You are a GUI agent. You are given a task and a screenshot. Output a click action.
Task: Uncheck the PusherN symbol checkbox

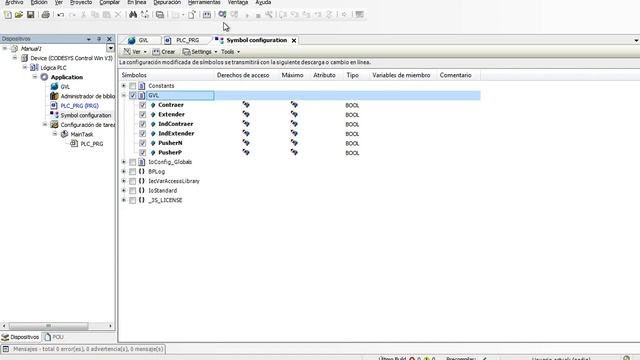[x=142, y=143]
